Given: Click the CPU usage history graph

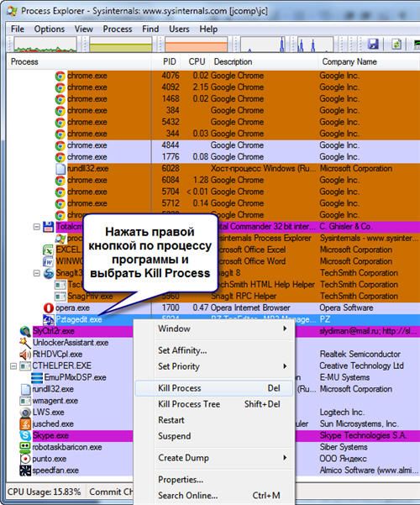Looking at the screenshot, I should point(45,45).
